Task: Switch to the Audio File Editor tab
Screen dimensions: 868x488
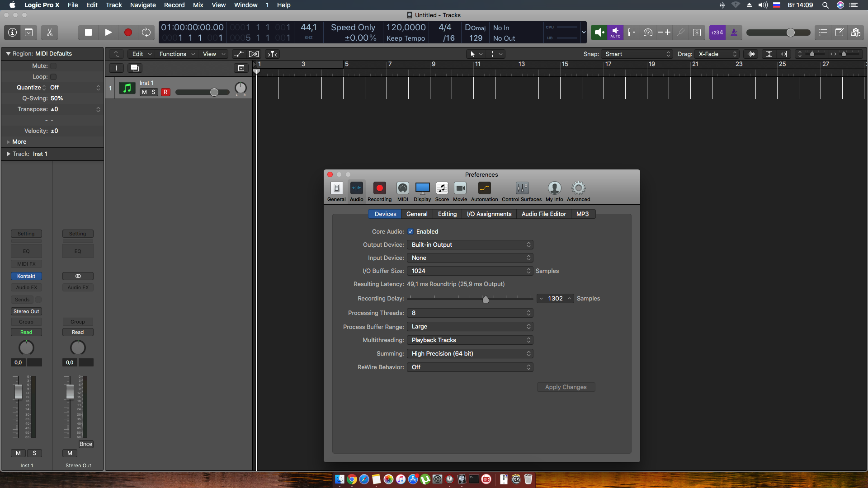Action: click(543, 214)
